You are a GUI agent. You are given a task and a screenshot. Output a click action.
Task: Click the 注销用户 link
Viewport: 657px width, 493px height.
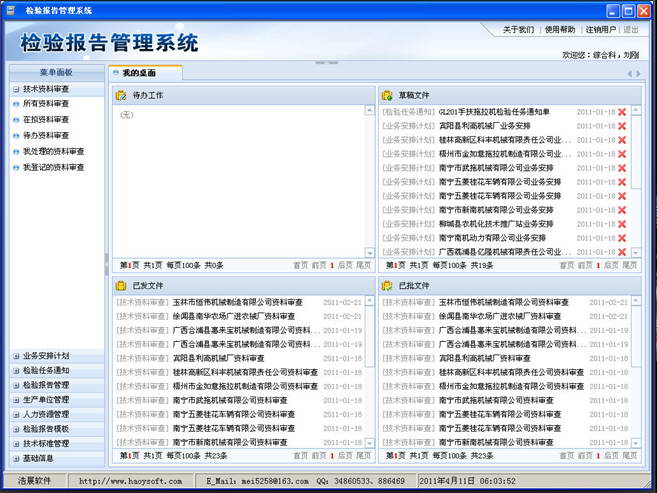coord(601,30)
